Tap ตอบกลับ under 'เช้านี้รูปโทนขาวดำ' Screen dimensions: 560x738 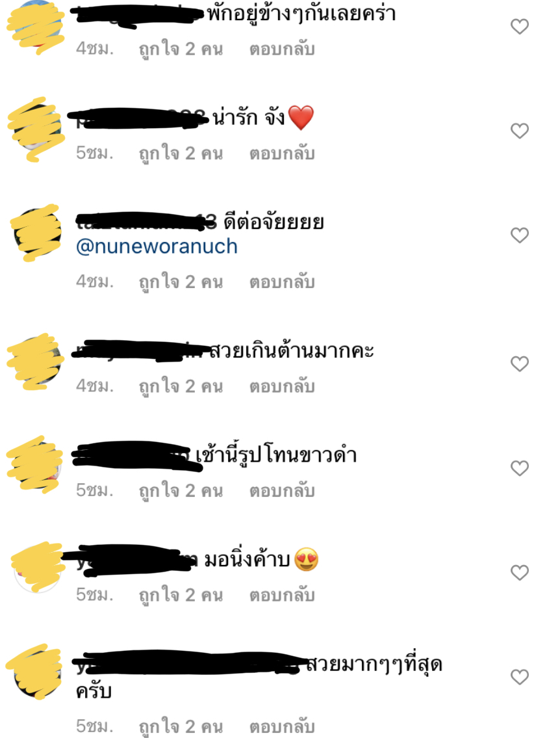282,491
